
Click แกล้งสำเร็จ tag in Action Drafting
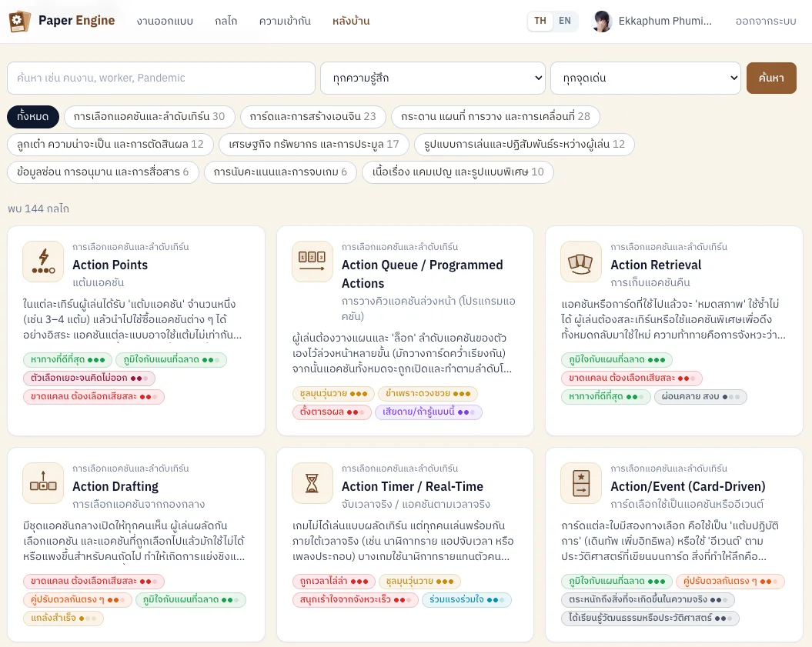pyautogui.click(x=63, y=619)
